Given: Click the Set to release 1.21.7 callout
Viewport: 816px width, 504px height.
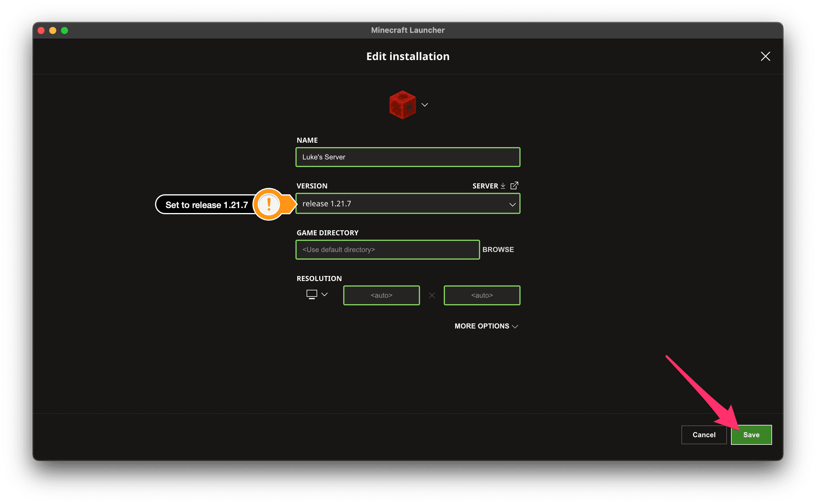Looking at the screenshot, I should tap(206, 205).
